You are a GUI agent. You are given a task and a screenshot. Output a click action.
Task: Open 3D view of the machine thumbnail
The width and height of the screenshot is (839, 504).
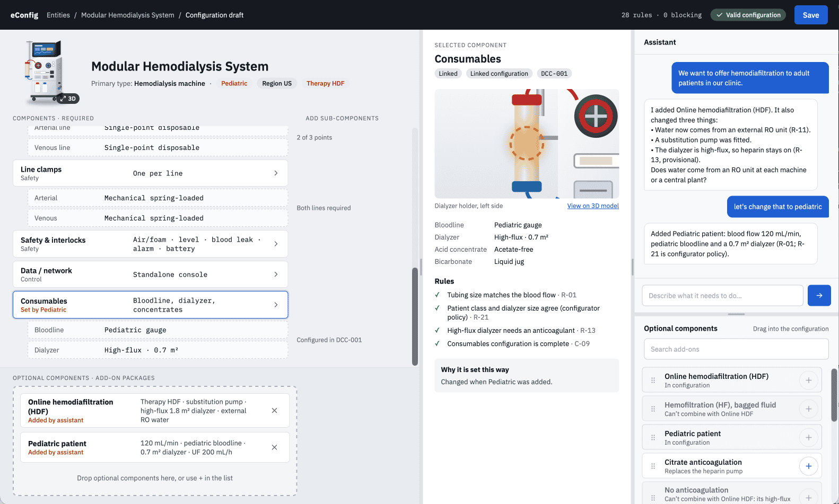pos(68,99)
